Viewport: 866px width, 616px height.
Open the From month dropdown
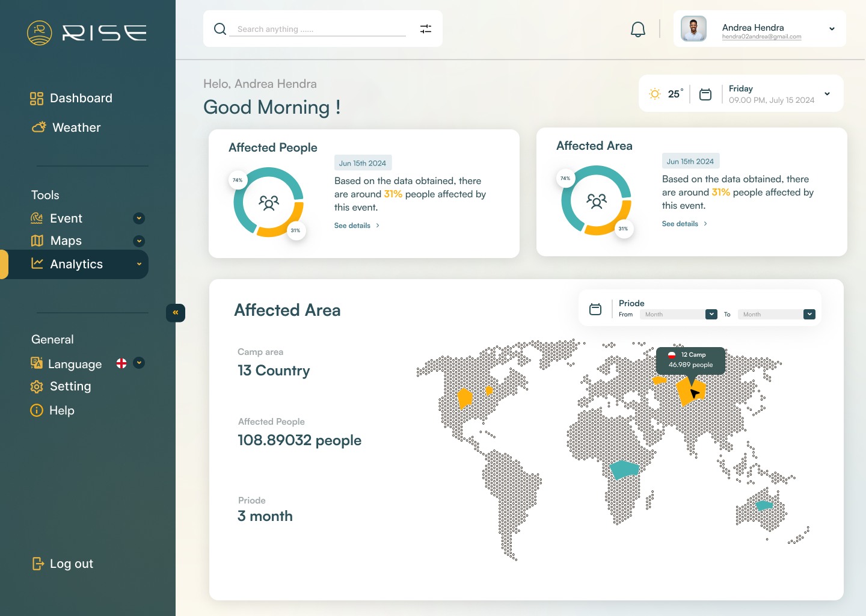coord(711,315)
